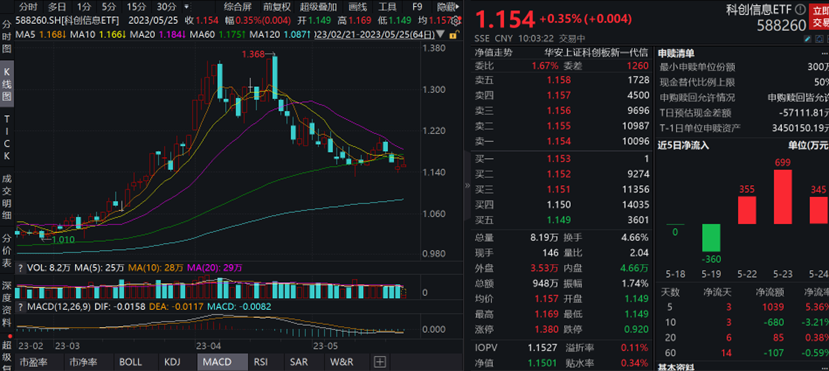
Task: Open help icon beside VOL indicator
Action: (20, 268)
